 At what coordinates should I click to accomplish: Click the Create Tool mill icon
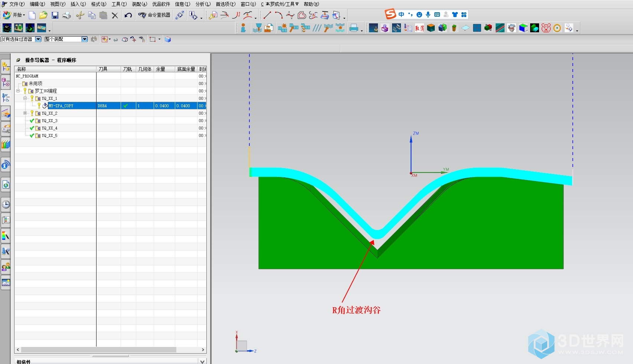click(x=257, y=28)
